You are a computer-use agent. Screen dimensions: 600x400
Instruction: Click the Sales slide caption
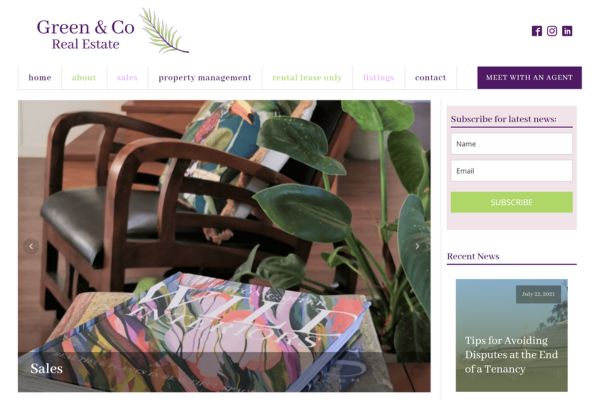[47, 369]
